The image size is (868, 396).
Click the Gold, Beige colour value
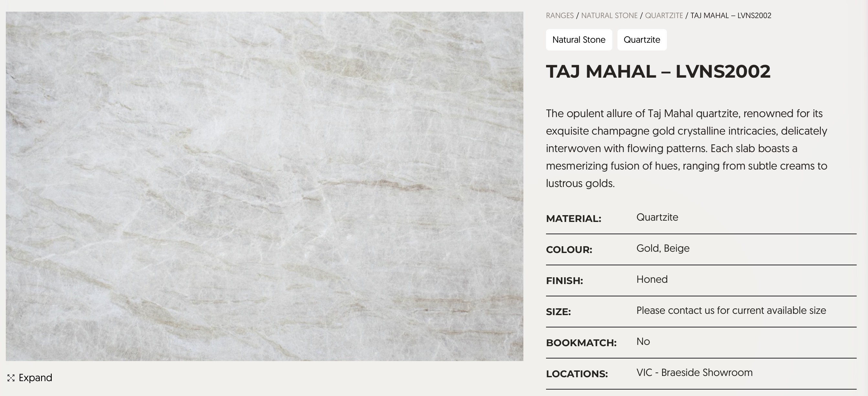(x=663, y=248)
